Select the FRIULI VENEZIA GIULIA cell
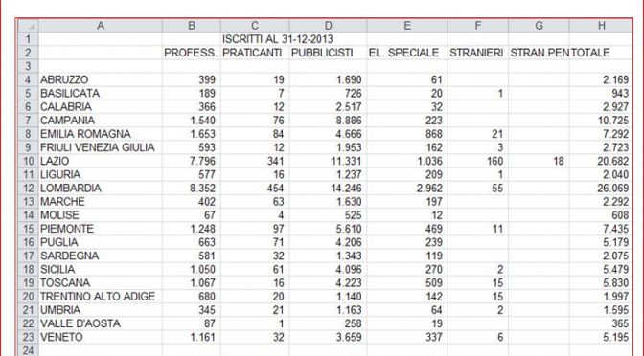This screenshot has width=644, height=356. [101, 147]
